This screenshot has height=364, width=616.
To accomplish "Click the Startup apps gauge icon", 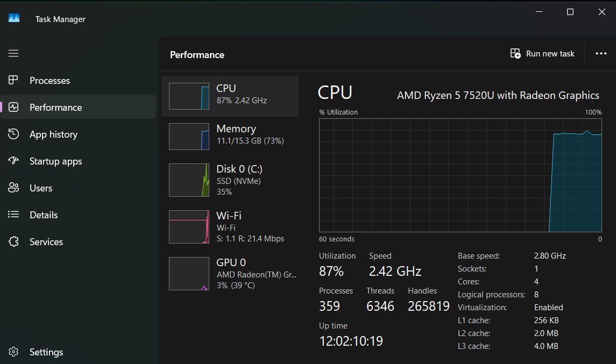I will [13, 160].
